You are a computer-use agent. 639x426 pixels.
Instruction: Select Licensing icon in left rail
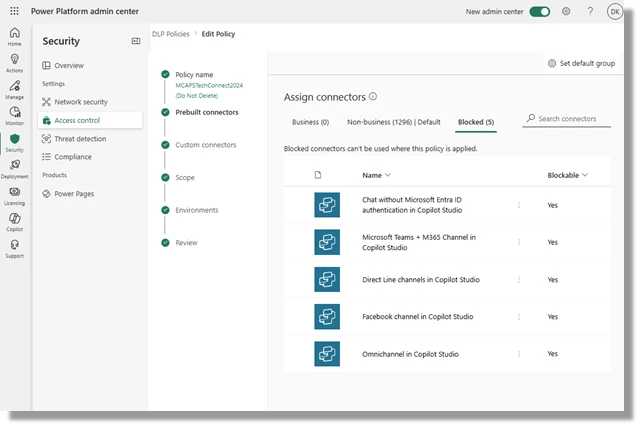pos(14,196)
